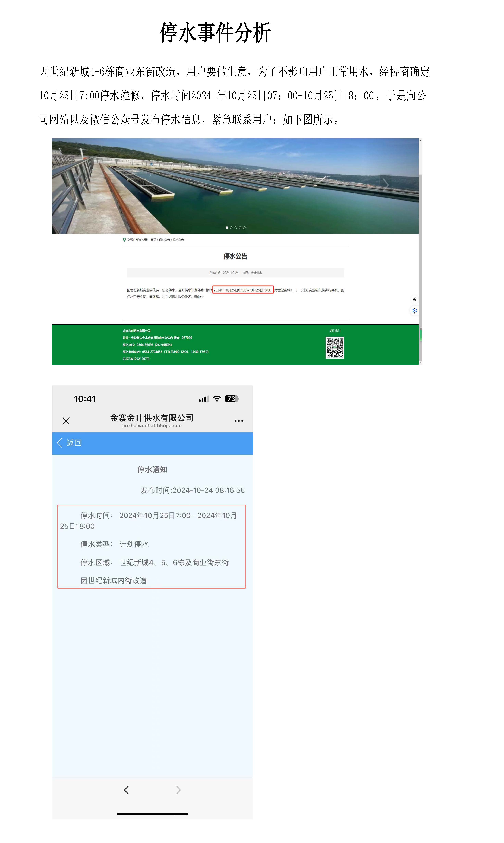Click the 停水类型: 计划停水 line
This screenshot has height=843, width=504.
click(x=115, y=544)
